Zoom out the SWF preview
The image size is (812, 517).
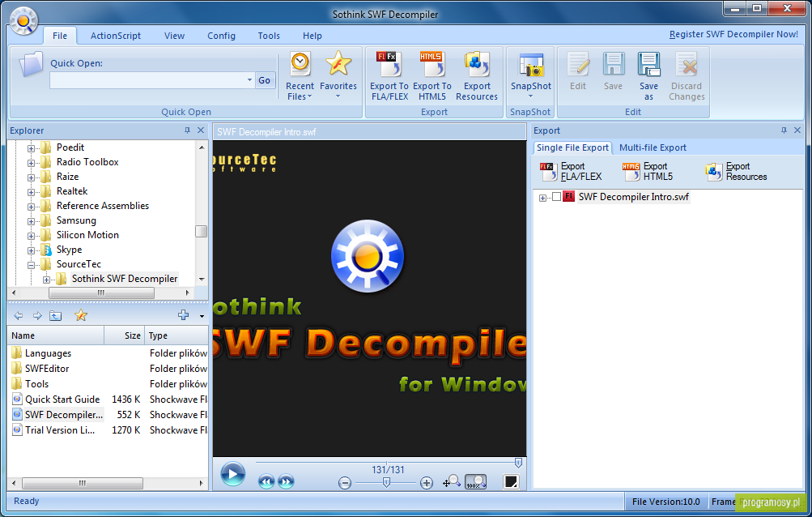point(345,483)
